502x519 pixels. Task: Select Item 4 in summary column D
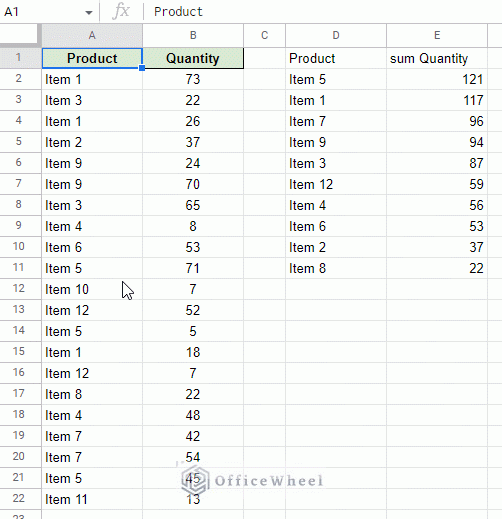click(x=336, y=205)
